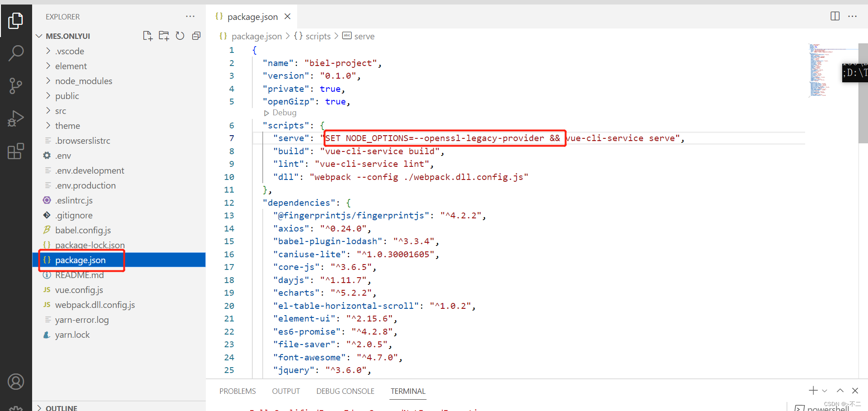
Task: Close the bottom panel
Action: 855,391
